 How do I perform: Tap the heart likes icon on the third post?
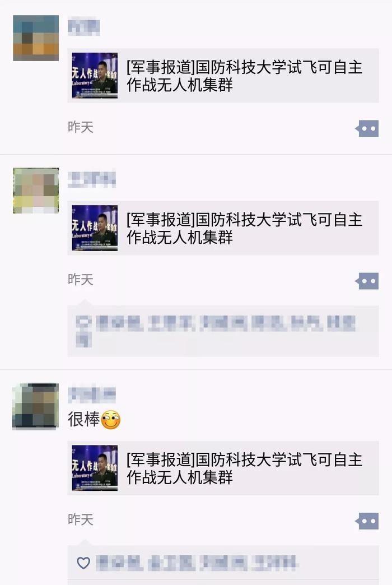83,563
